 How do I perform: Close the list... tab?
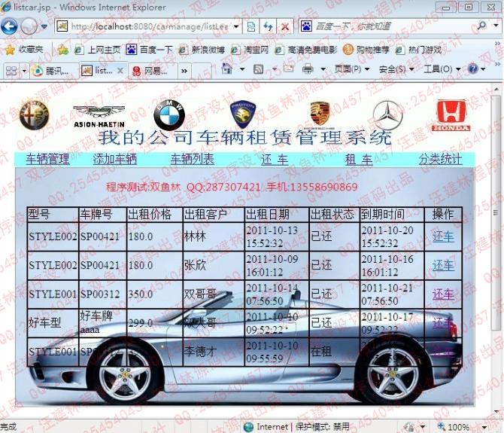[120, 71]
